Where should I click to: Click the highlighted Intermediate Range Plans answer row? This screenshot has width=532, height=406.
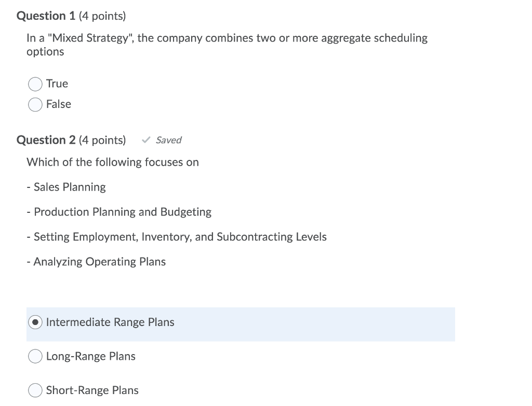(241, 324)
